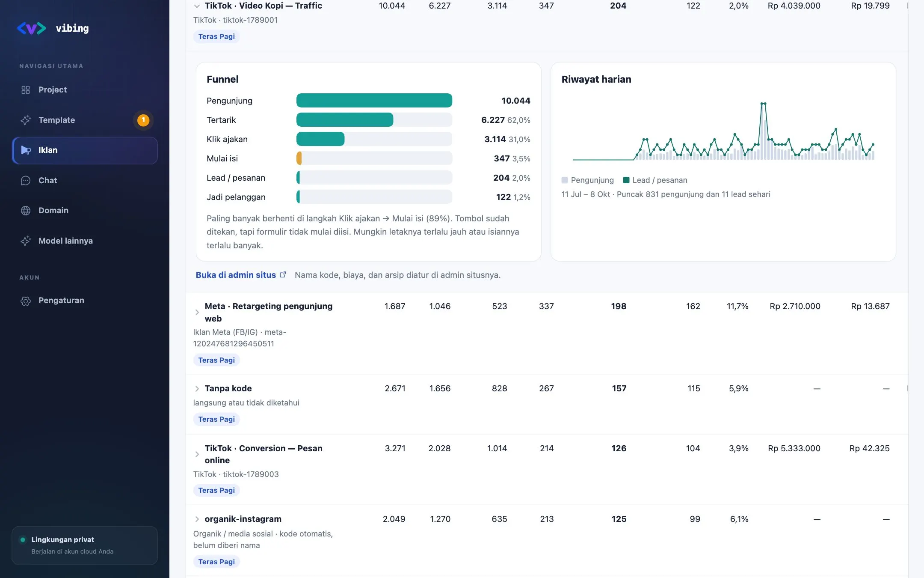
Task: Click Teras Pagi tag under organik-instagram
Action: (x=216, y=562)
